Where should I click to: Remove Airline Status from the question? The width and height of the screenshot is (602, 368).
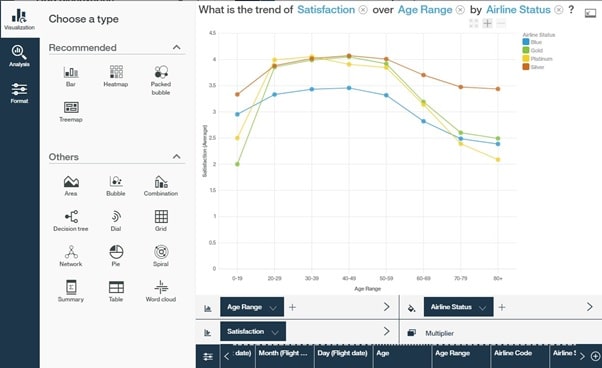click(559, 10)
